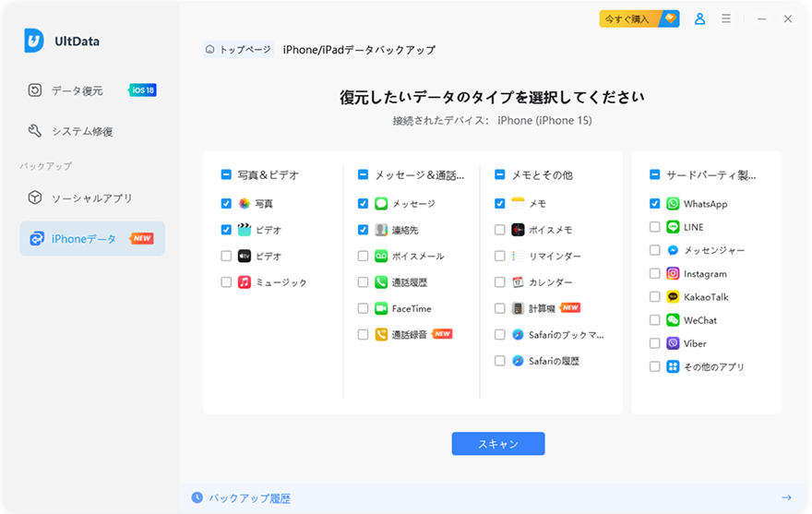Check the ボイスメモ checkbox
The width and height of the screenshot is (812, 514).
(x=500, y=230)
